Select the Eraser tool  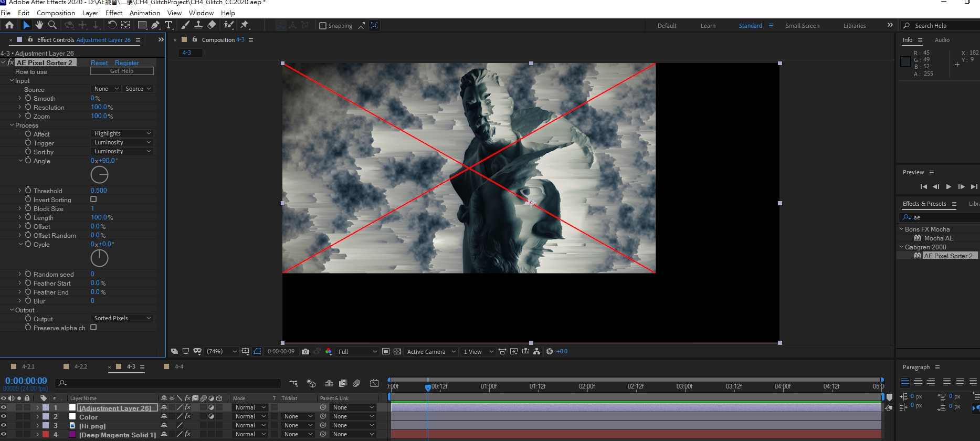click(212, 25)
